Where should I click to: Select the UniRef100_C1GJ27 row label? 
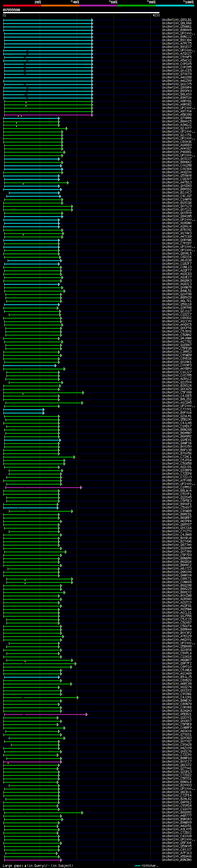tap(177, 372)
